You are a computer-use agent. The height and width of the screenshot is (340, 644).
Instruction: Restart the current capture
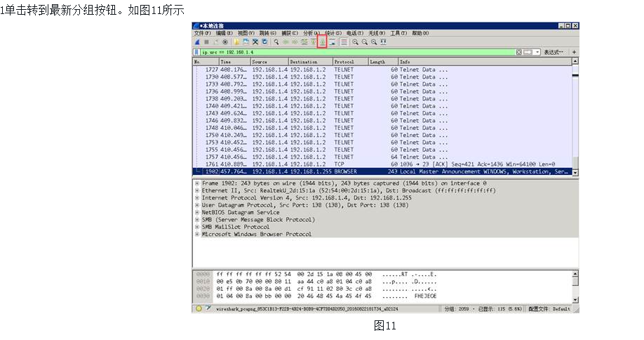pyautogui.click(x=216, y=42)
